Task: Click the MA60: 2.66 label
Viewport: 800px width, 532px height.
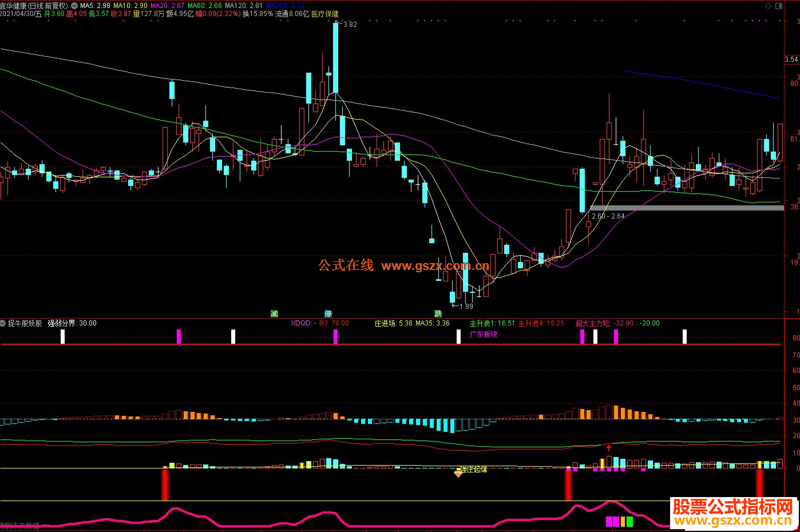Action: click(205, 6)
